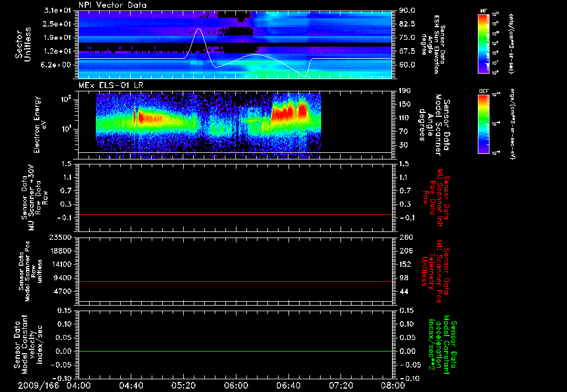The height and width of the screenshot is (392, 567).
Task: Click the 'Sector Unitless' axis title
Action: [23, 44]
